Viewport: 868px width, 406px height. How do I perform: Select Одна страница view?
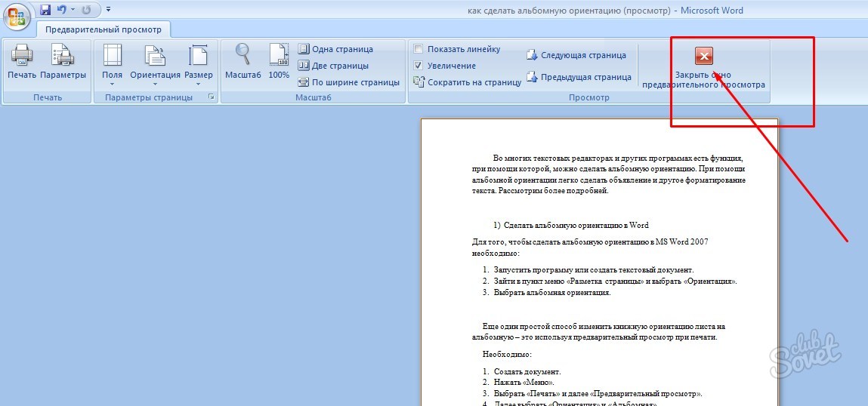click(335, 49)
